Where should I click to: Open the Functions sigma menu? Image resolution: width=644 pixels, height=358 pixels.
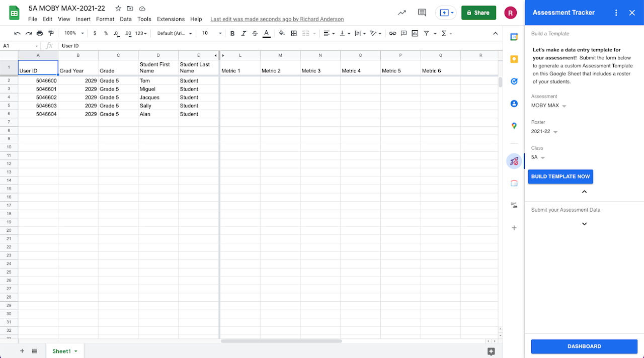tap(446, 33)
